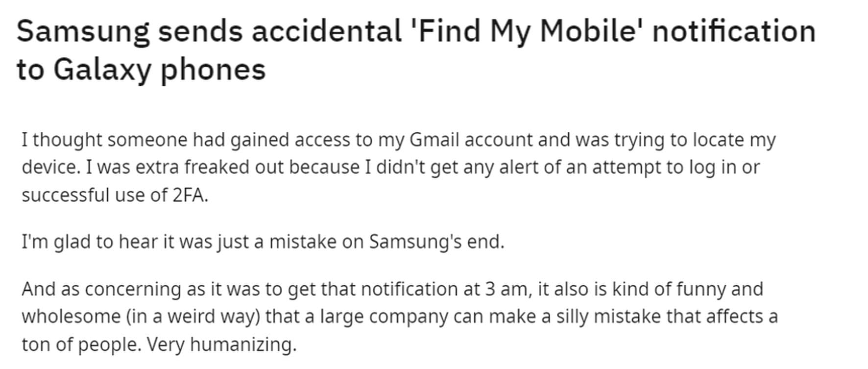Click 'locate my' in the first paragraph
This screenshot has height=369, width=868.
click(x=734, y=140)
